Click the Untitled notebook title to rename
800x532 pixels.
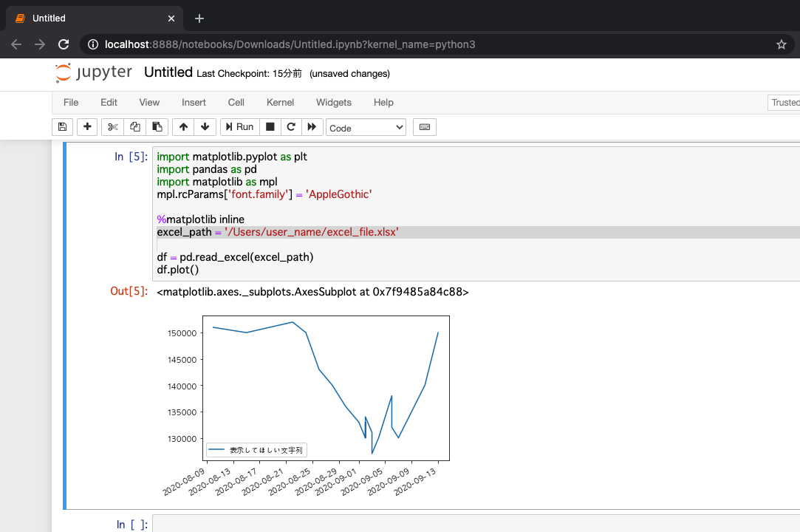pyautogui.click(x=168, y=72)
